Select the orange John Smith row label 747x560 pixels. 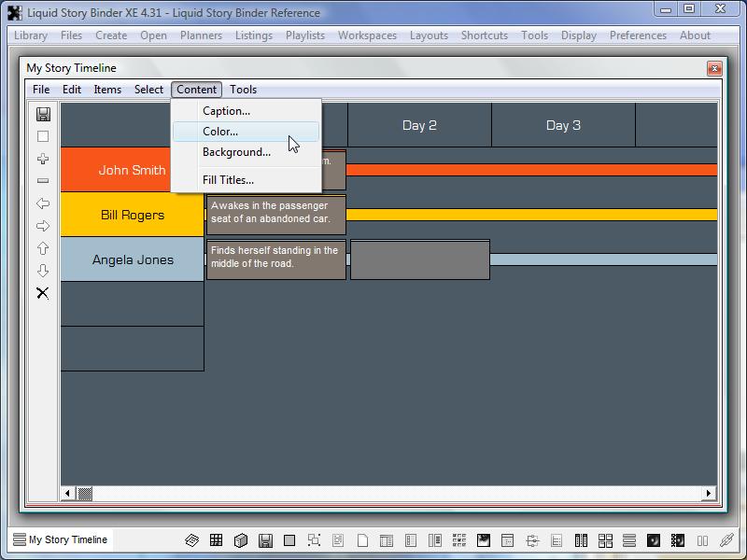tap(132, 170)
